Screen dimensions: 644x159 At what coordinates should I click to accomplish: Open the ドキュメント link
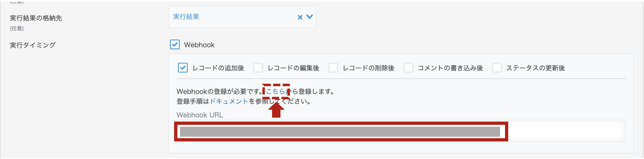click(229, 101)
